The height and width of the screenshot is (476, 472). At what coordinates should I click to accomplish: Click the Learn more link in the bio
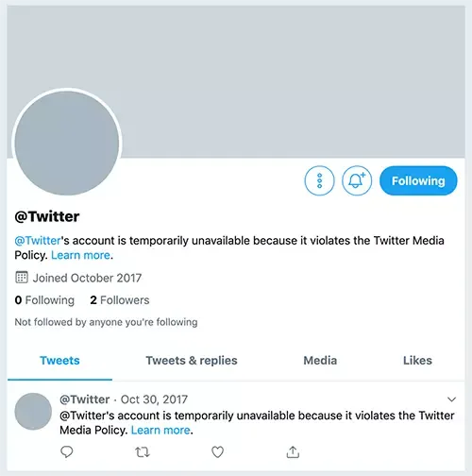coord(80,255)
